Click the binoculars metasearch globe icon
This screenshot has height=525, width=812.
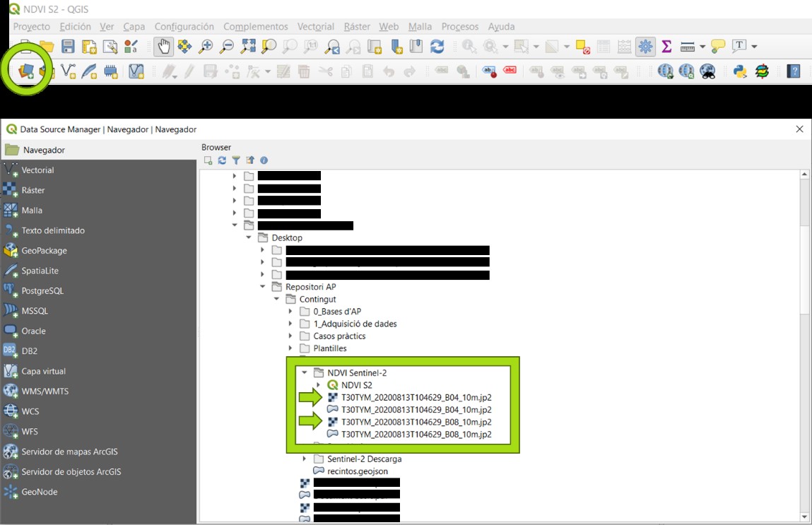tap(707, 71)
